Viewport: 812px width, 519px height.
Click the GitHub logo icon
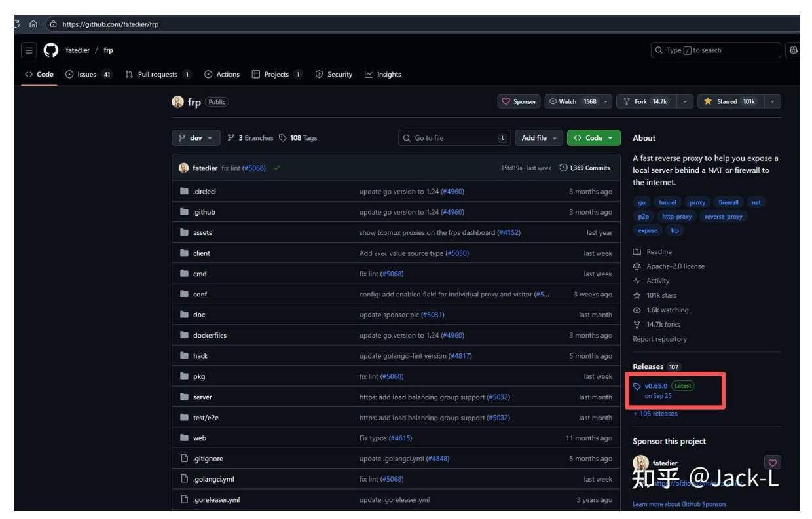coord(51,50)
